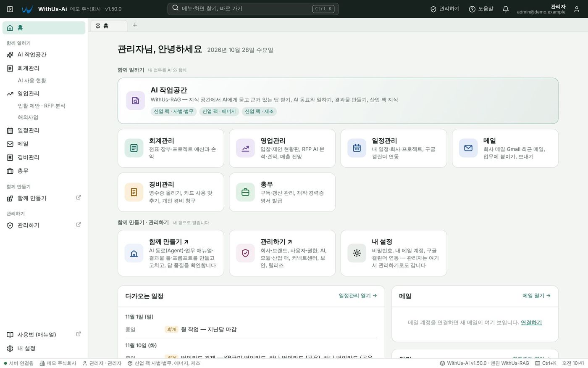Click the 산업 팩 · 에너지 tag
The height and width of the screenshot is (368, 588).
(219, 111)
